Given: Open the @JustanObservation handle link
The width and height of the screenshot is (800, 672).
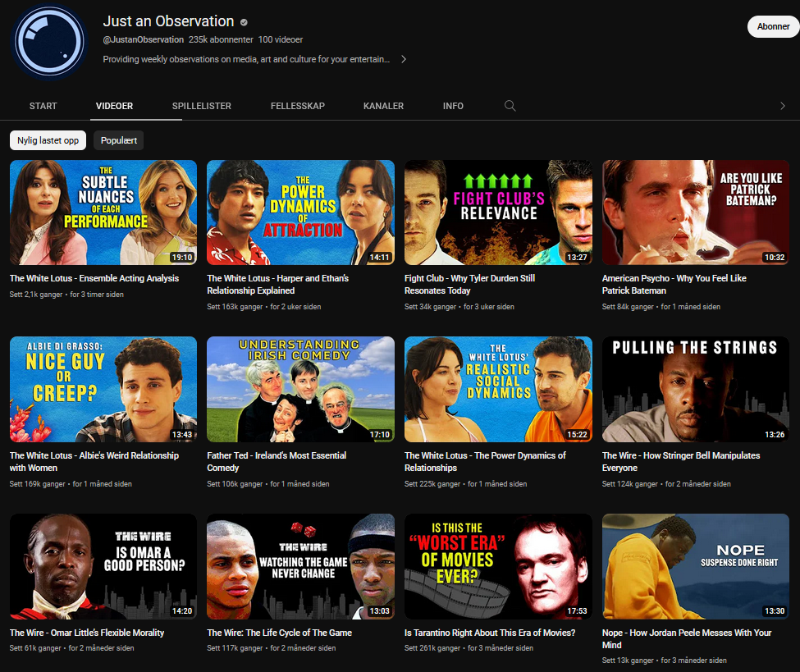Looking at the screenshot, I should click(x=143, y=39).
